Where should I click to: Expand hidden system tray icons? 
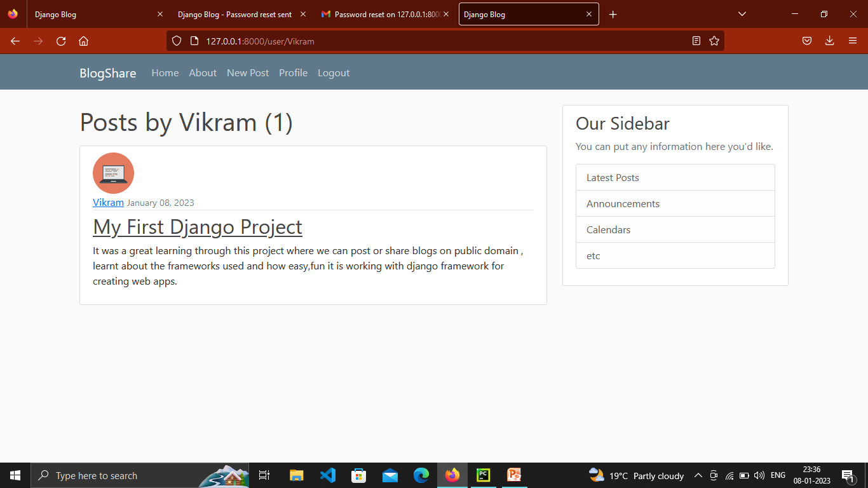pyautogui.click(x=698, y=475)
